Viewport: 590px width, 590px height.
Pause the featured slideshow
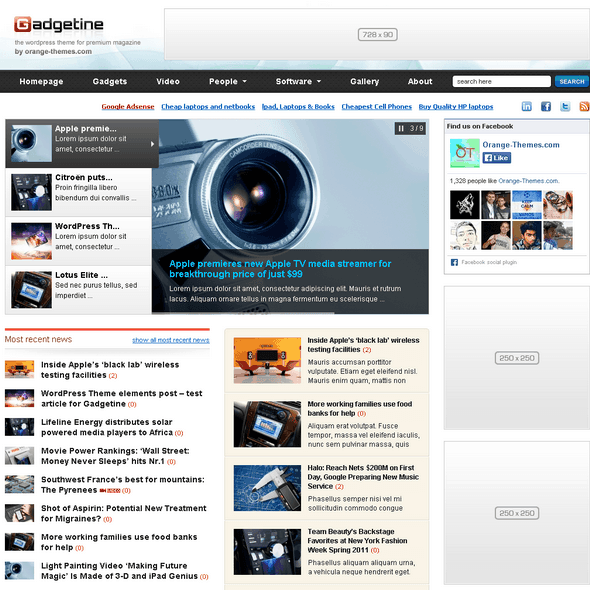[x=401, y=128]
